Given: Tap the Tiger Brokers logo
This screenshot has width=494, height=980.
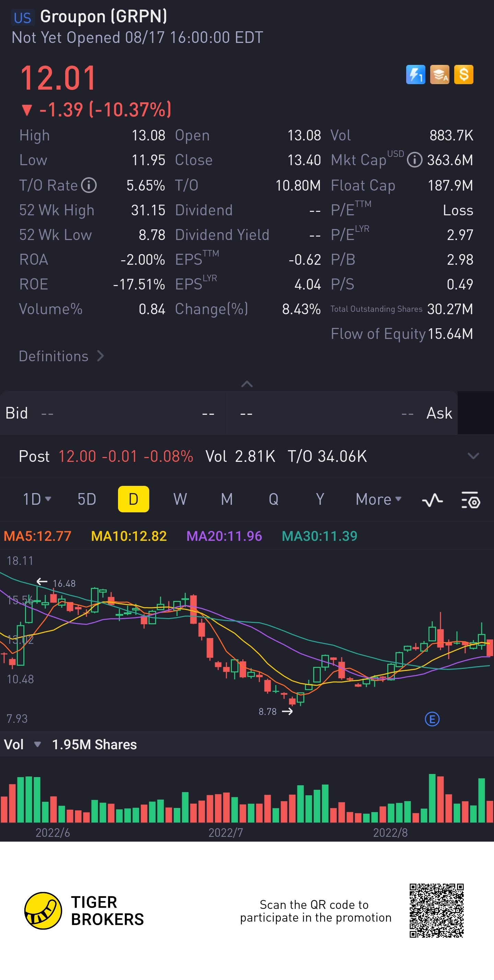Looking at the screenshot, I should (84, 911).
